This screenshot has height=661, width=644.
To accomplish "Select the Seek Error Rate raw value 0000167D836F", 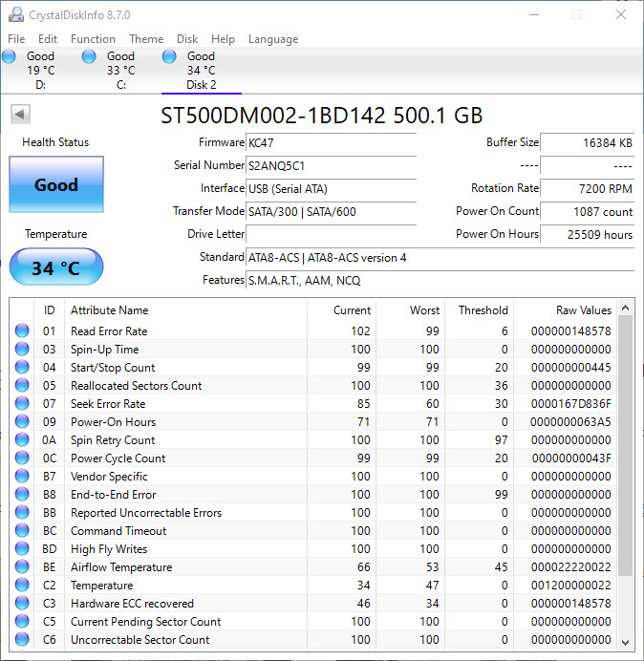I will point(571,404).
